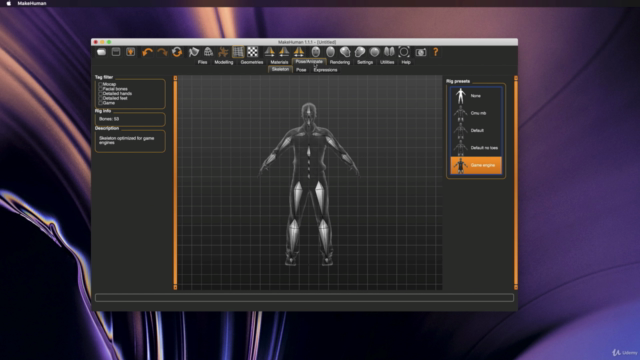
Task: Switch to the Pose sub-tab
Action: (301, 70)
